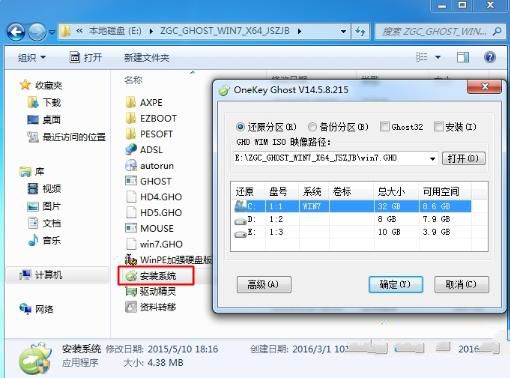This screenshot has width=510, height=378.
Task: Select the 驱动精灵 file icon
Action: pos(130,292)
